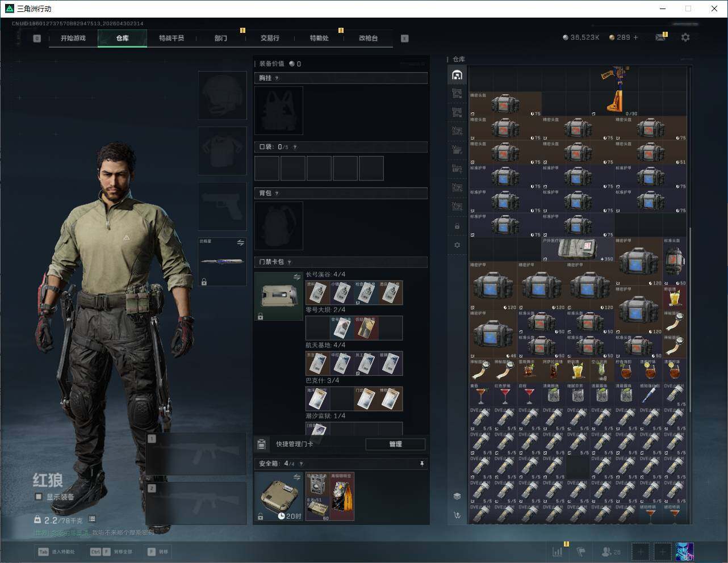Click secondary weapon slot 2
Viewport: 728px width, 563px height.
pos(196,503)
